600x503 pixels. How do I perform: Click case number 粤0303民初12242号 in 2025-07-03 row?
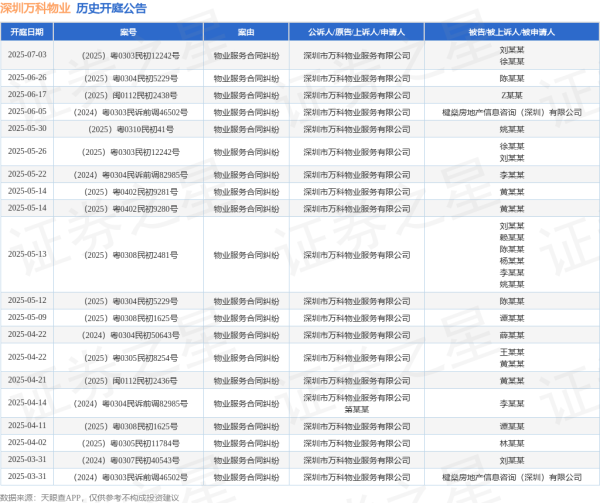point(131,55)
